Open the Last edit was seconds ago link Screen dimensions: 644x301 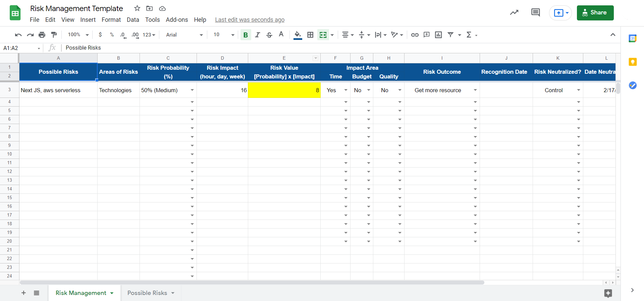(x=250, y=20)
